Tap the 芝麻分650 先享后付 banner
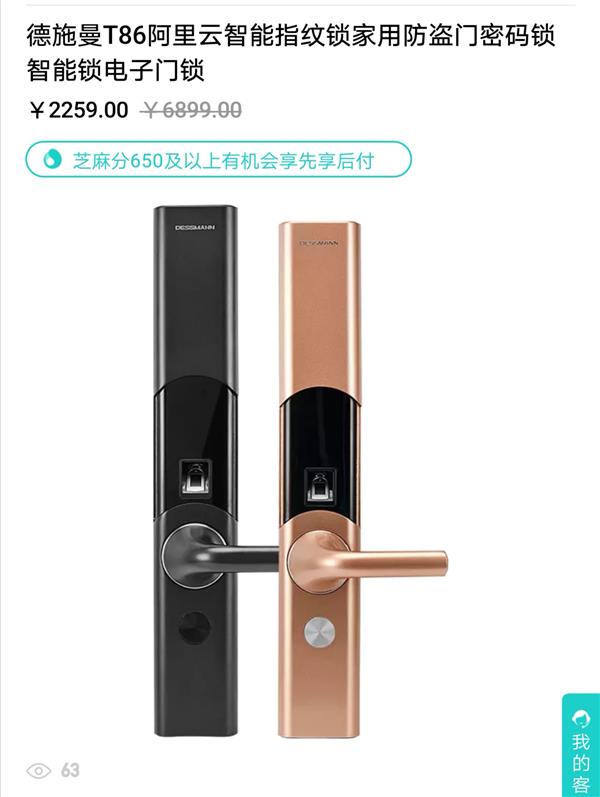The height and width of the screenshot is (797, 600). tap(218, 160)
